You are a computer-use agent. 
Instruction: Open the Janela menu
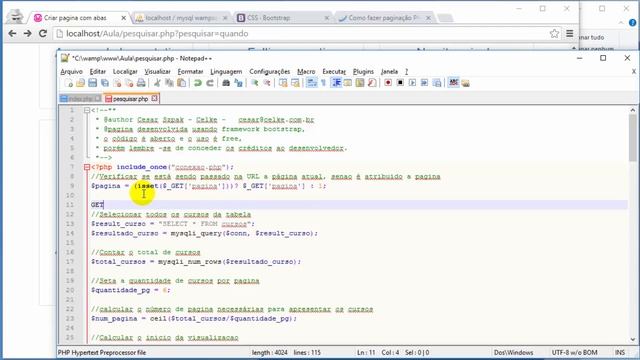[389, 71]
